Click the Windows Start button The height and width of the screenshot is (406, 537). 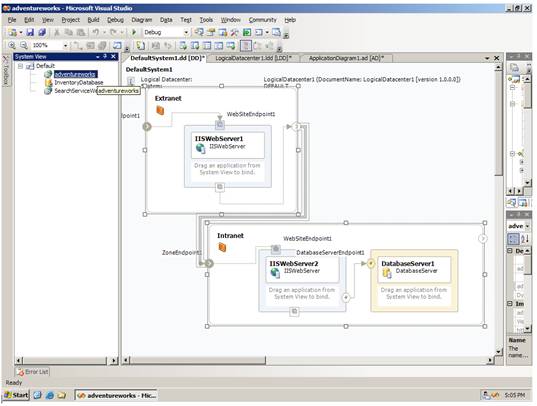16,395
